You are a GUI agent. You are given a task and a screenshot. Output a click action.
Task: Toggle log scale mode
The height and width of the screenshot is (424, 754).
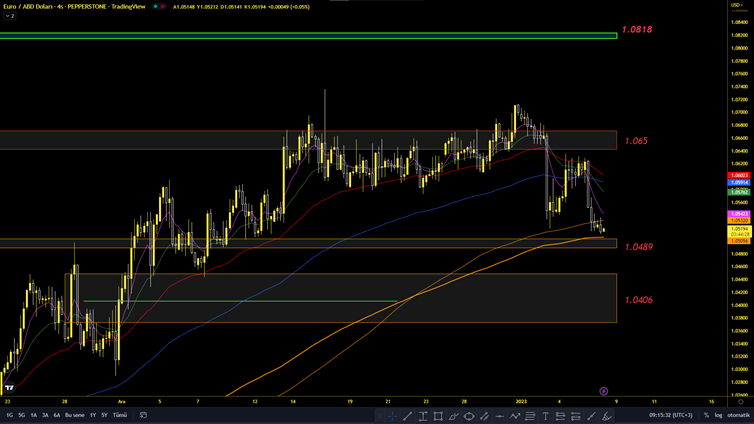click(x=718, y=415)
